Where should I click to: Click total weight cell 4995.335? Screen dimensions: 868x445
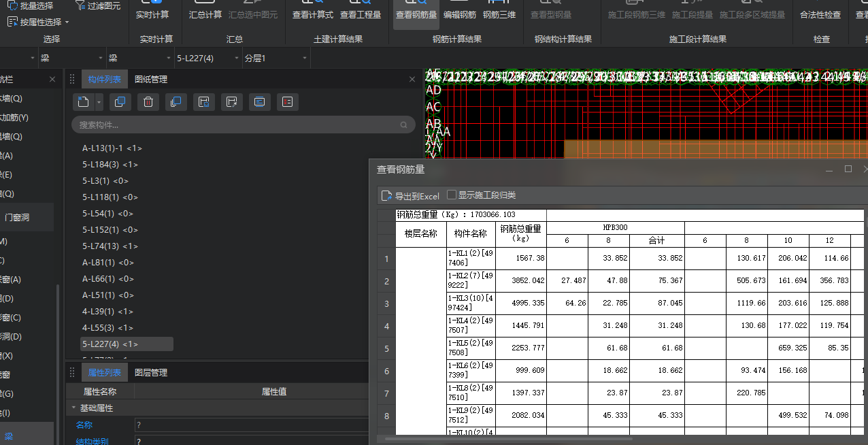[520, 303]
